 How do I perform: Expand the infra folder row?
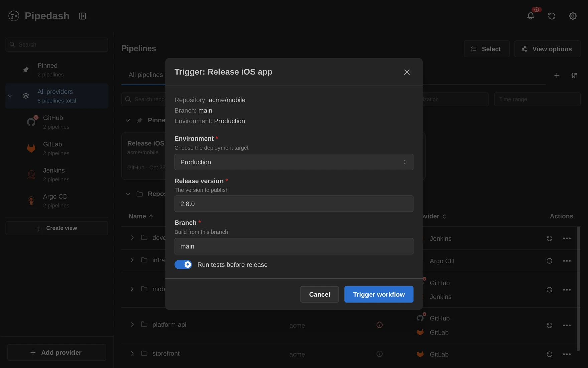[x=132, y=260]
